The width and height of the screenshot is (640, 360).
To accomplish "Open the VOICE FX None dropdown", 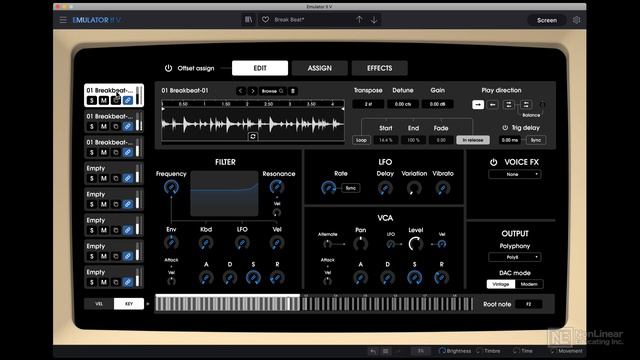I will point(515,174).
